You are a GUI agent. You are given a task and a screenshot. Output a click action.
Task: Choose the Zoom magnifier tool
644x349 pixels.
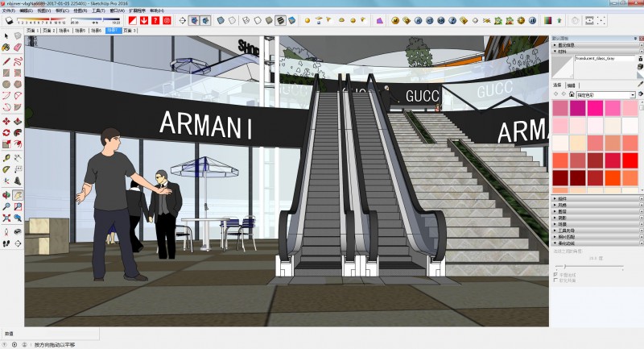click(6, 206)
